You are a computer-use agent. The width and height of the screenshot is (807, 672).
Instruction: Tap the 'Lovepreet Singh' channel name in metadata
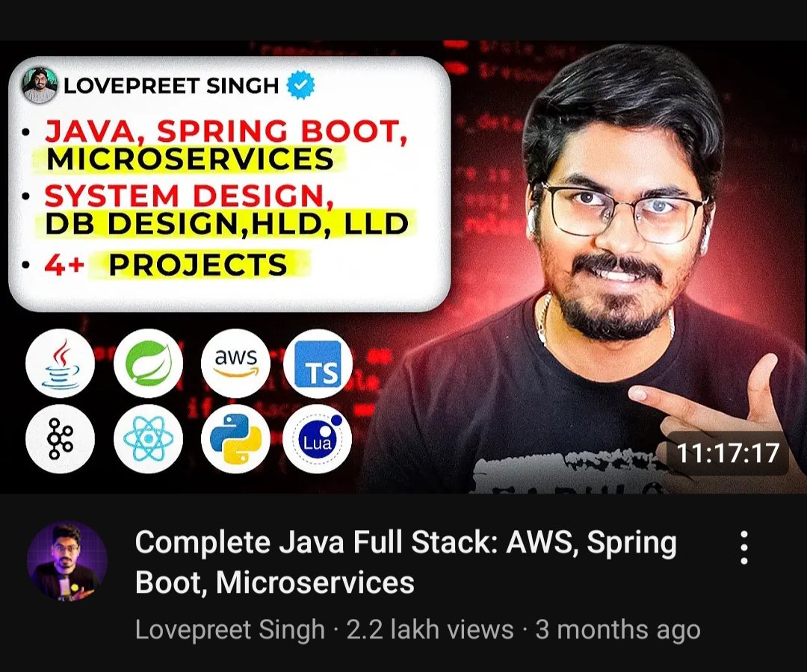click(x=230, y=630)
